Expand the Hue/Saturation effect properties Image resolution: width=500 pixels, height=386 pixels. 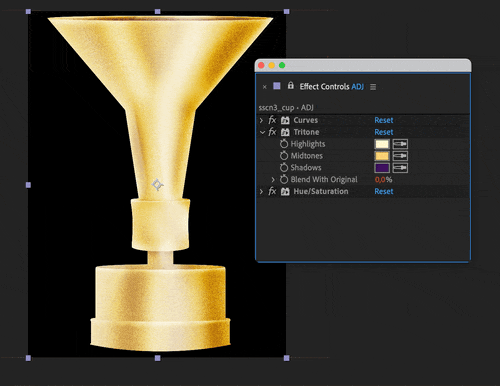click(x=261, y=191)
